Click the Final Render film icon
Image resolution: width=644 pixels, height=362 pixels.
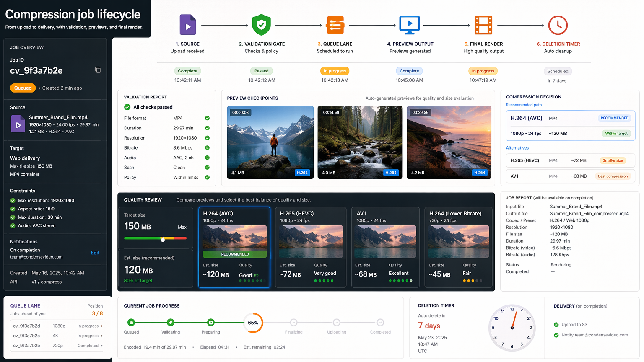pyautogui.click(x=483, y=25)
